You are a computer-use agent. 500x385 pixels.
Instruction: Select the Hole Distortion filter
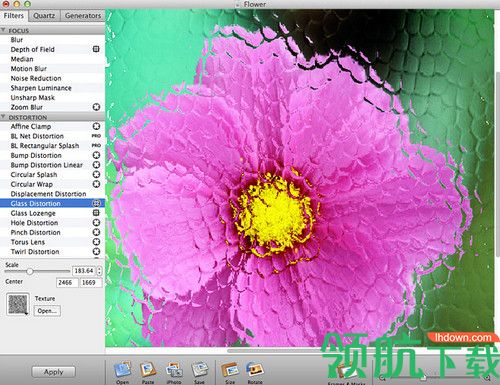(x=52, y=223)
